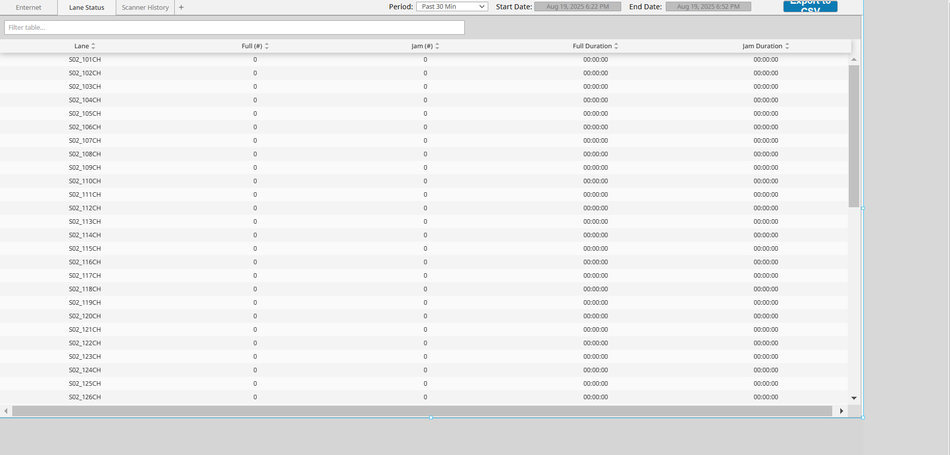Click the horizontal scrollbar thumb
Viewport: 950px width, 455px height.
click(x=420, y=411)
